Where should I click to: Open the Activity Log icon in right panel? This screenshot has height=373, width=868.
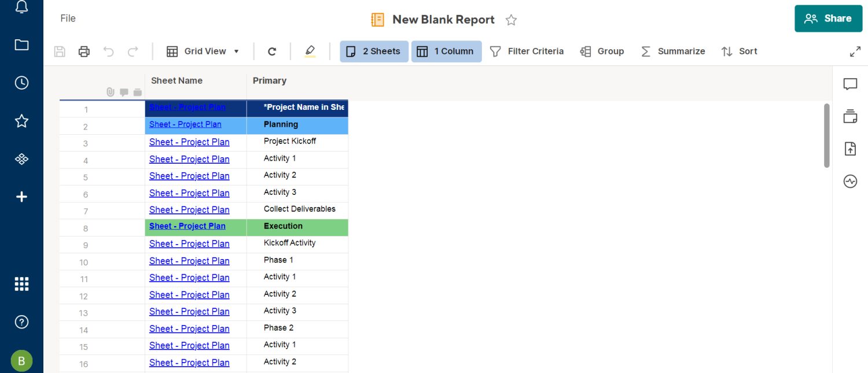click(850, 182)
